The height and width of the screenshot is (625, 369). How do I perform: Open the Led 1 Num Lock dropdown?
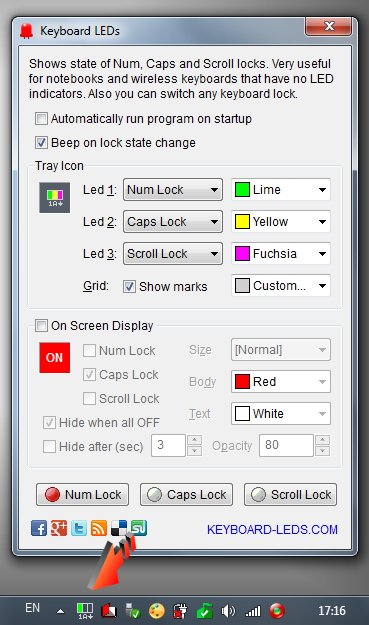tap(173, 189)
